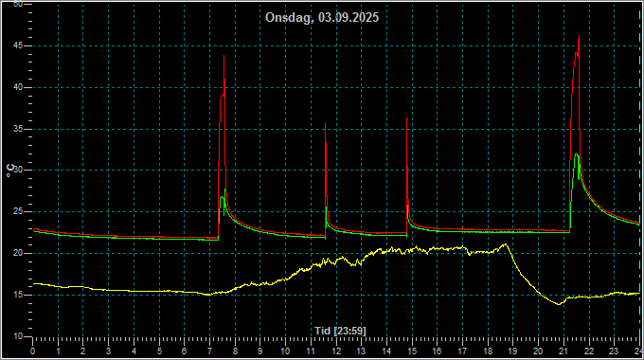
Task: Click hour 3 on the time axis
Action: (x=108, y=351)
